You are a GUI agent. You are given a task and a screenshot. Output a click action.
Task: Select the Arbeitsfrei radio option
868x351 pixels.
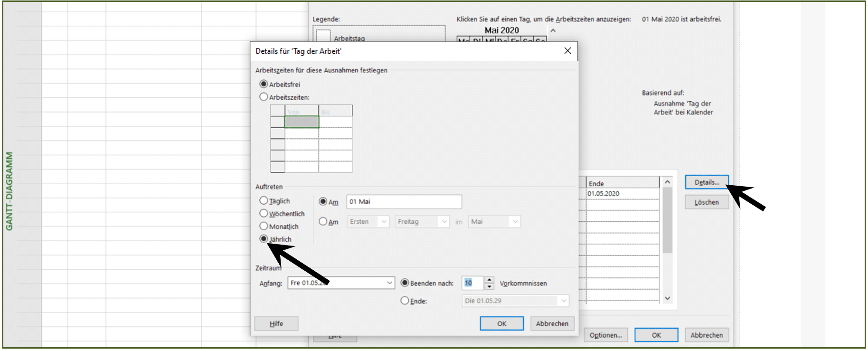click(x=264, y=84)
